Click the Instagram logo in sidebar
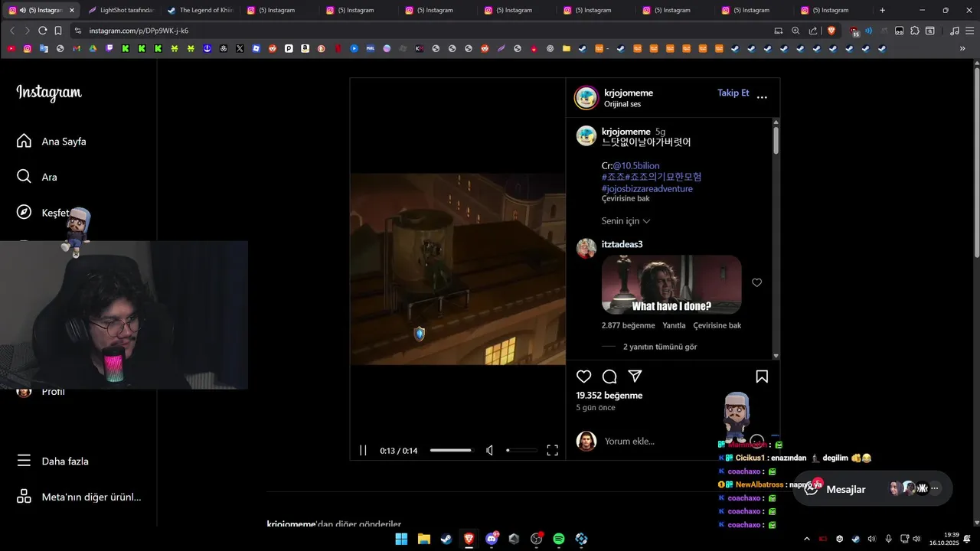This screenshot has width=980, height=551. pyautogui.click(x=49, y=93)
